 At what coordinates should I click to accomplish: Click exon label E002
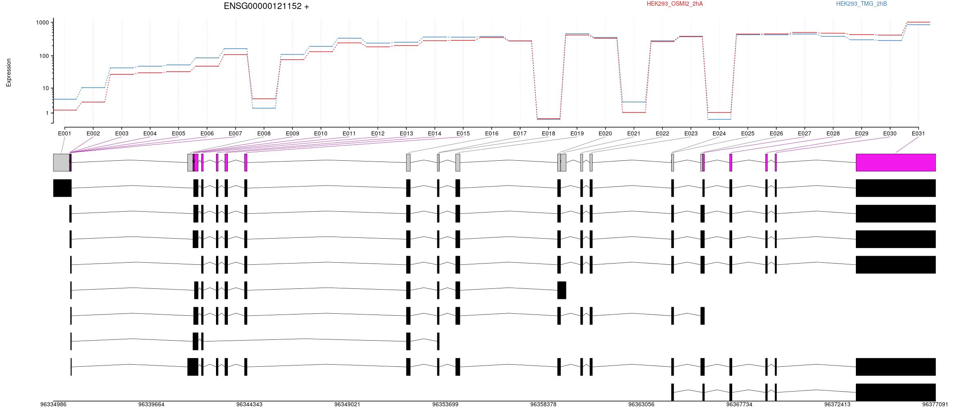(x=93, y=133)
